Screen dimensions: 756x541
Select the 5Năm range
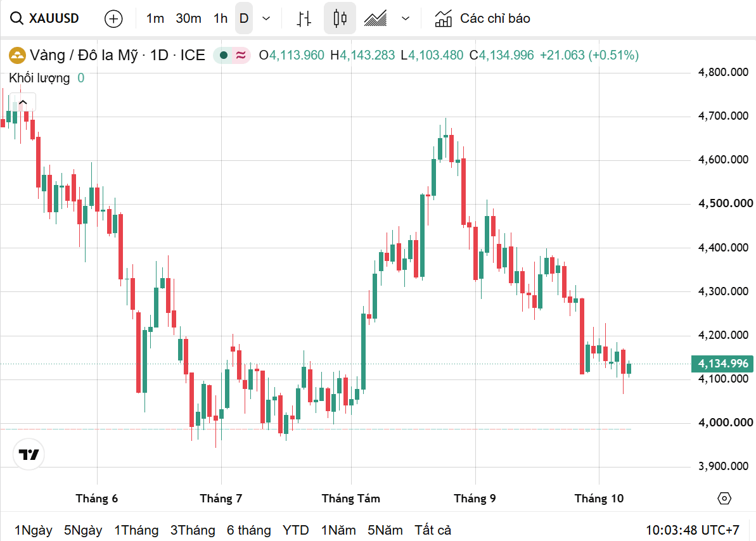click(385, 530)
